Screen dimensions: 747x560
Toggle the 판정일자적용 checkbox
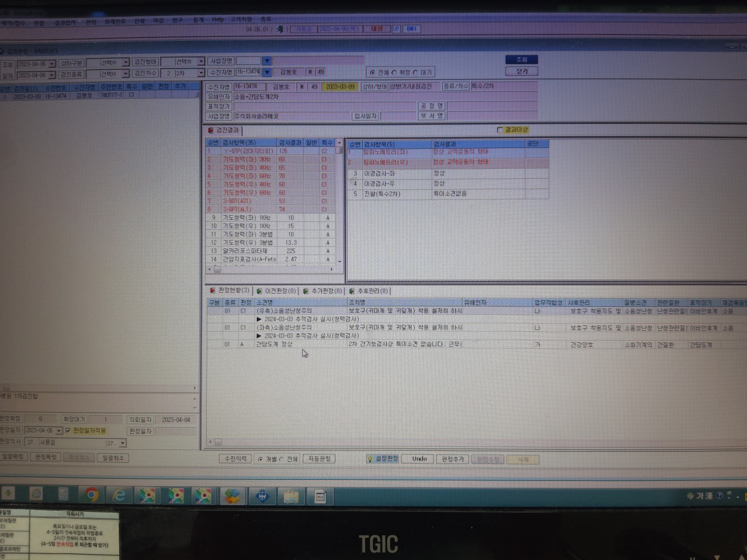68,430
